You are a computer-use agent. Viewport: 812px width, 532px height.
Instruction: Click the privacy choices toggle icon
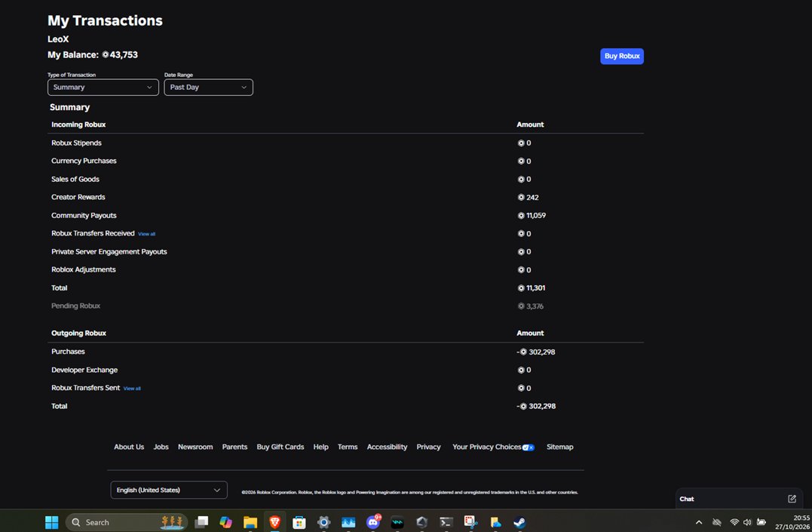coord(529,447)
